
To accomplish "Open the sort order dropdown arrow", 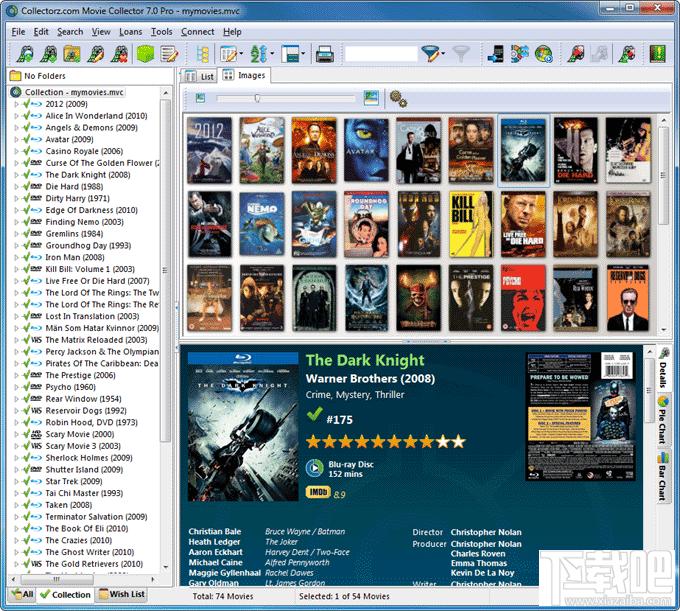I will (272, 54).
